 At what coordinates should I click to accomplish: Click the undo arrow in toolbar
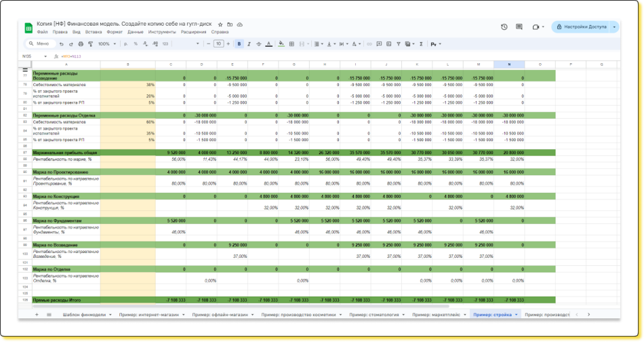(62, 44)
